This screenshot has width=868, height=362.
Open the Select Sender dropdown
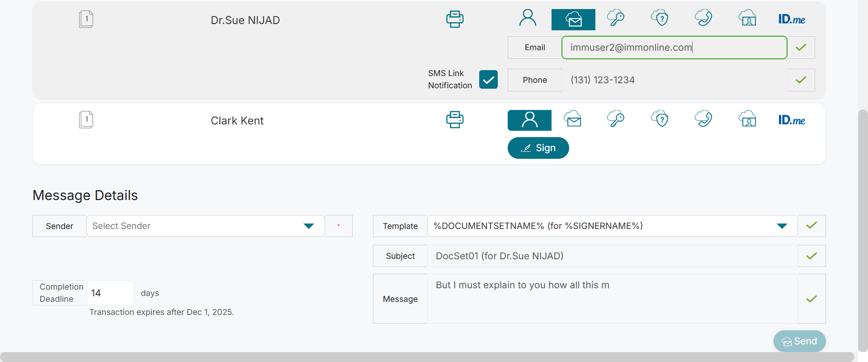205,226
